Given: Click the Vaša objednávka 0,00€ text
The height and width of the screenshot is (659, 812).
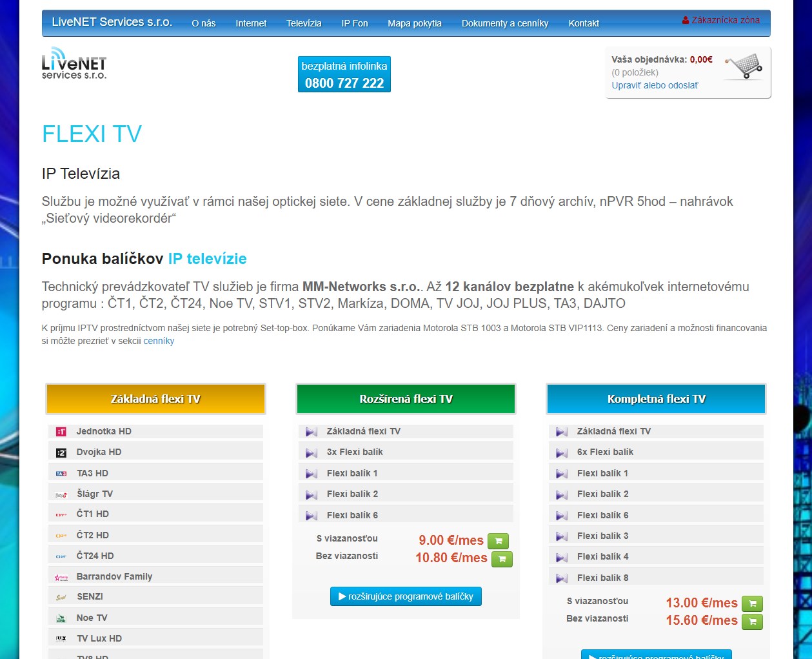Looking at the screenshot, I should pos(662,59).
